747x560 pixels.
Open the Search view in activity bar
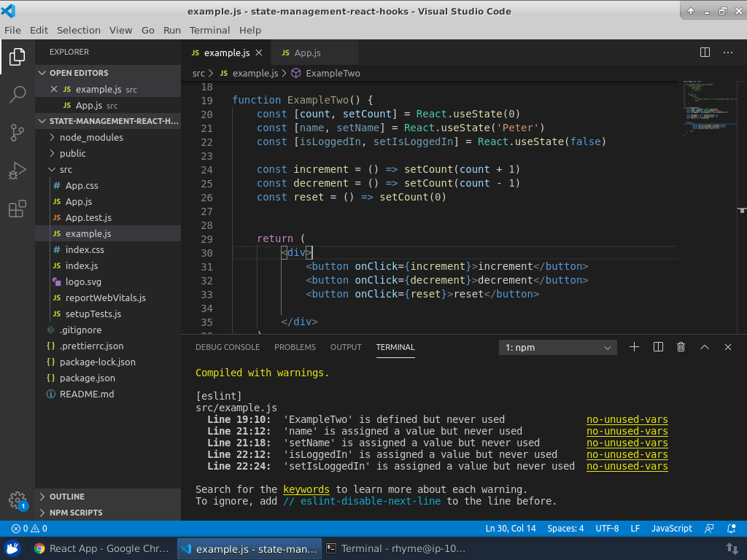click(18, 94)
